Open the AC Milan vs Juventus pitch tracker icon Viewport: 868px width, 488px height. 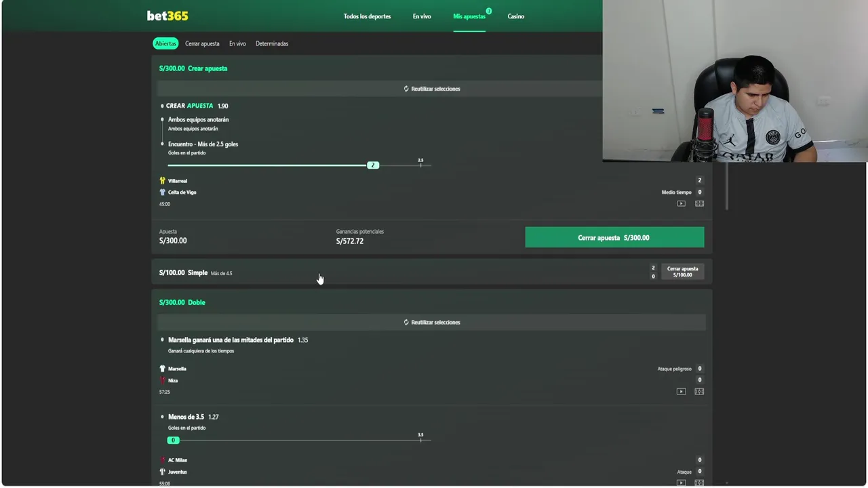coord(699,483)
